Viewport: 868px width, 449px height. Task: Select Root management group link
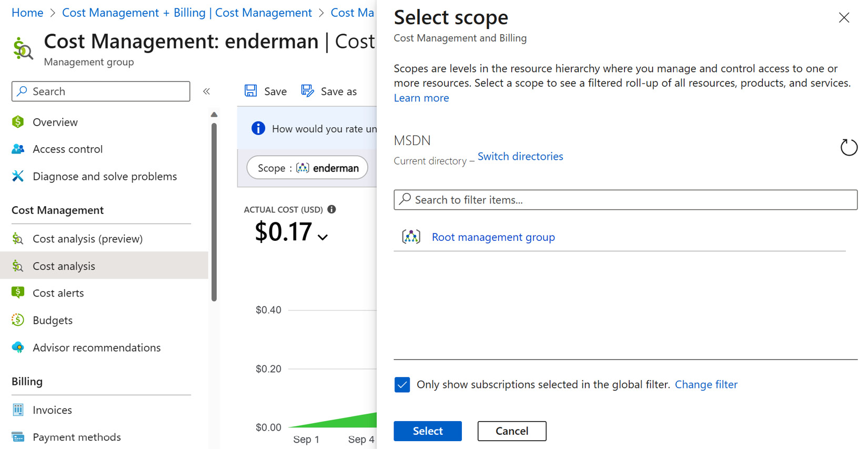(x=493, y=237)
